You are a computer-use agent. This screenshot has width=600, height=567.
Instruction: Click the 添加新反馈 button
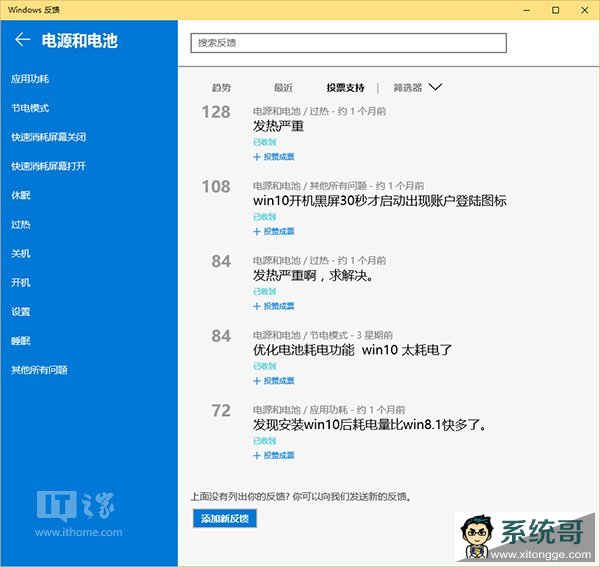pos(225,518)
